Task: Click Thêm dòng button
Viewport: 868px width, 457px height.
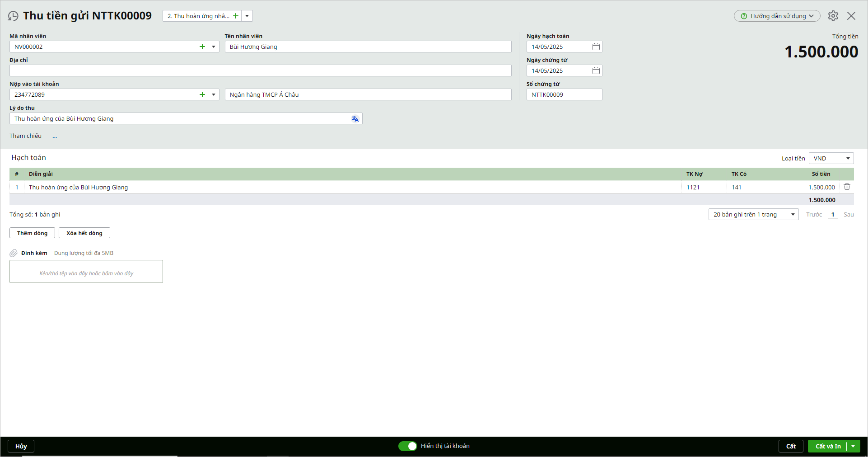Action: coord(32,233)
